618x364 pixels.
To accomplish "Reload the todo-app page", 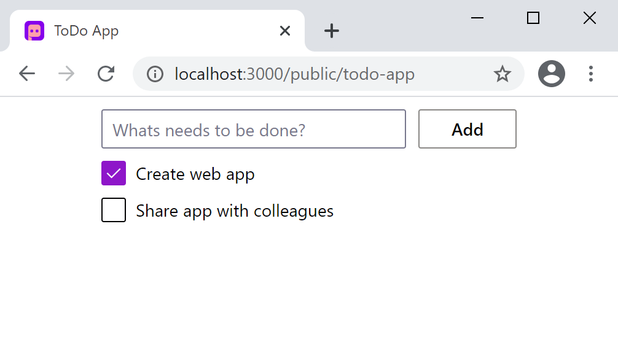I will (106, 74).
